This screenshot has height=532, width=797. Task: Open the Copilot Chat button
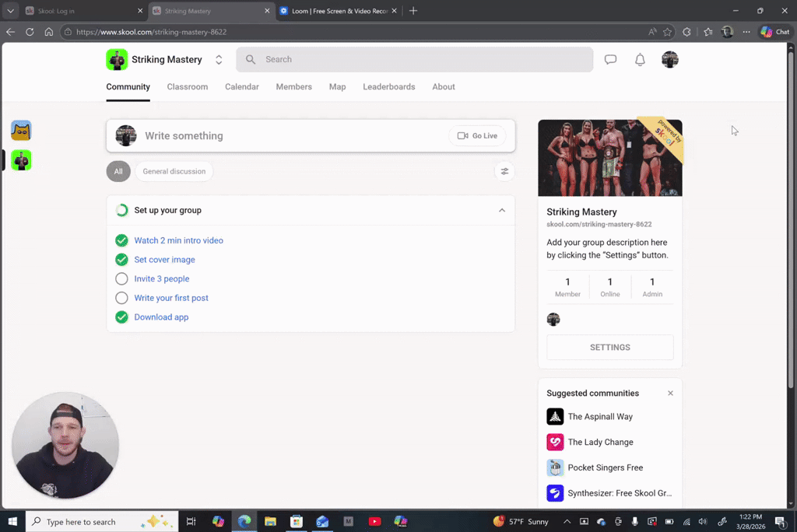pos(776,32)
